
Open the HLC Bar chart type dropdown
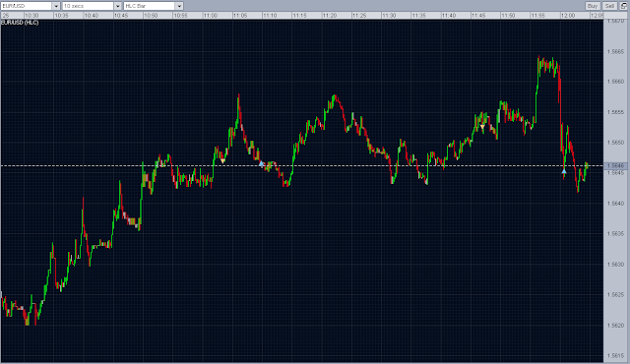tap(179, 6)
